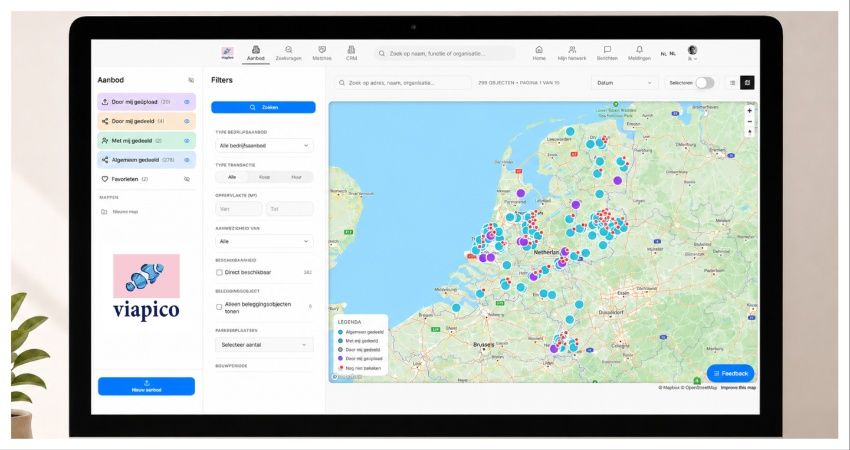
Task: Open the Aanbod tab in top navigation
Action: click(255, 53)
